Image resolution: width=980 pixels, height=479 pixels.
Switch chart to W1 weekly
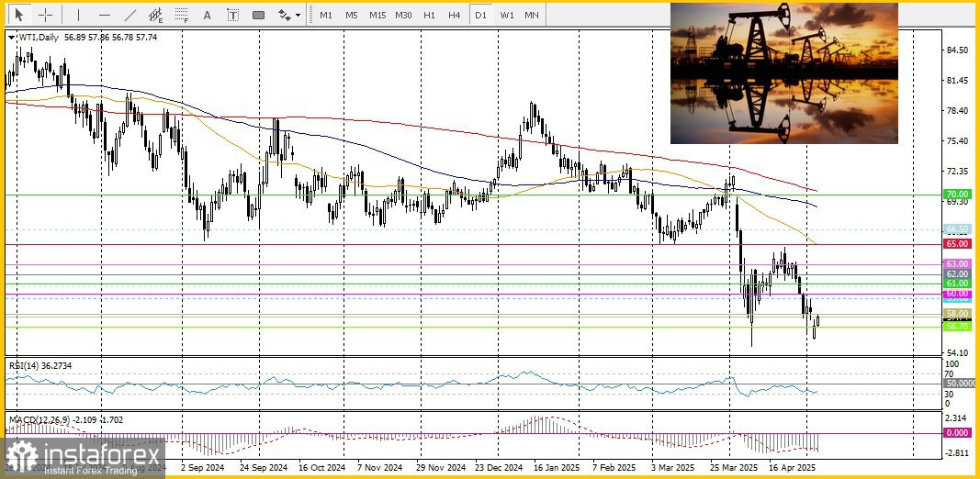coord(506,15)
